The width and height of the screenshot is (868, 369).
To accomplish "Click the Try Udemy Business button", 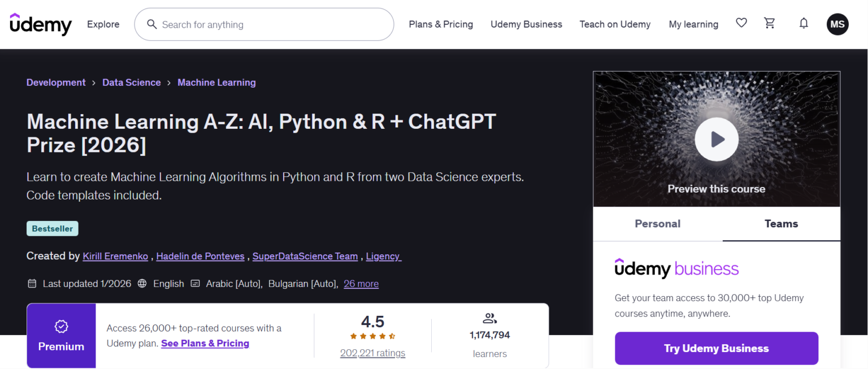I will coord(717,348).
